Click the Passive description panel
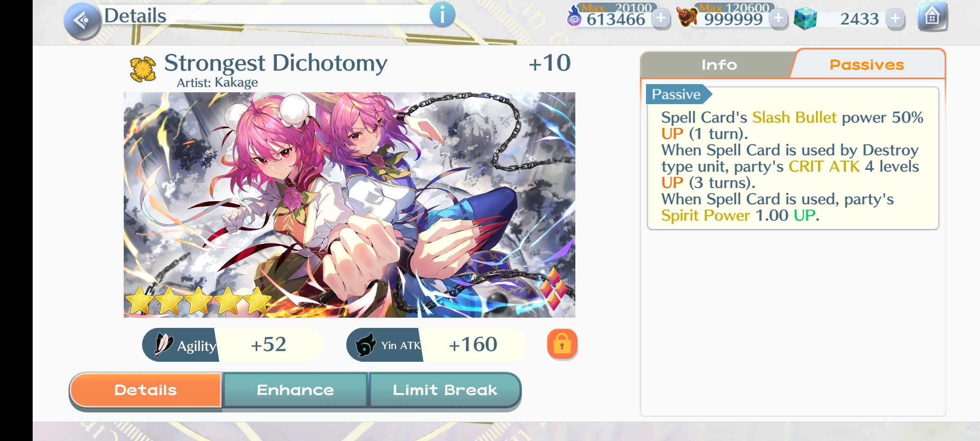Screen dimensions: 980x441 point(793,158)
